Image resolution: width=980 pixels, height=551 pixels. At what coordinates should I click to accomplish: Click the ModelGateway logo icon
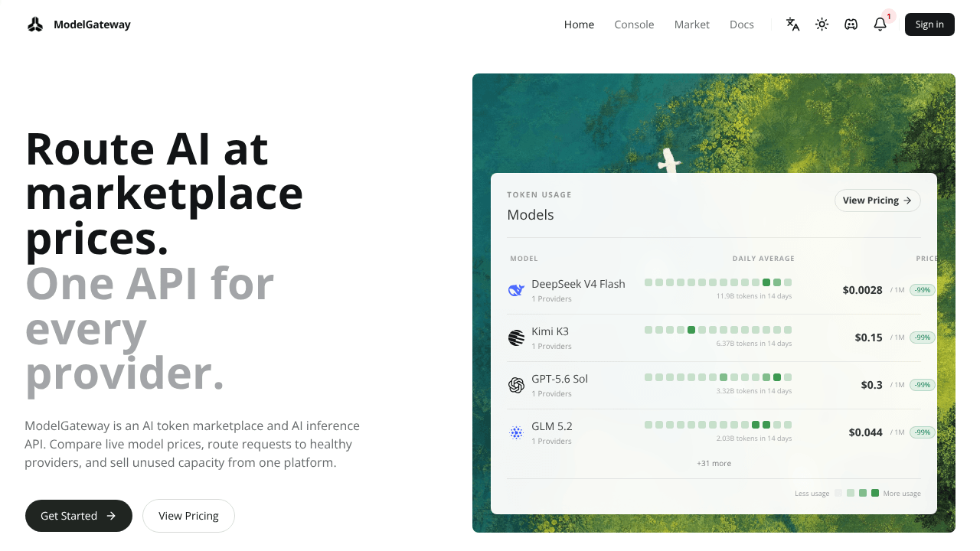click(35, 24)
